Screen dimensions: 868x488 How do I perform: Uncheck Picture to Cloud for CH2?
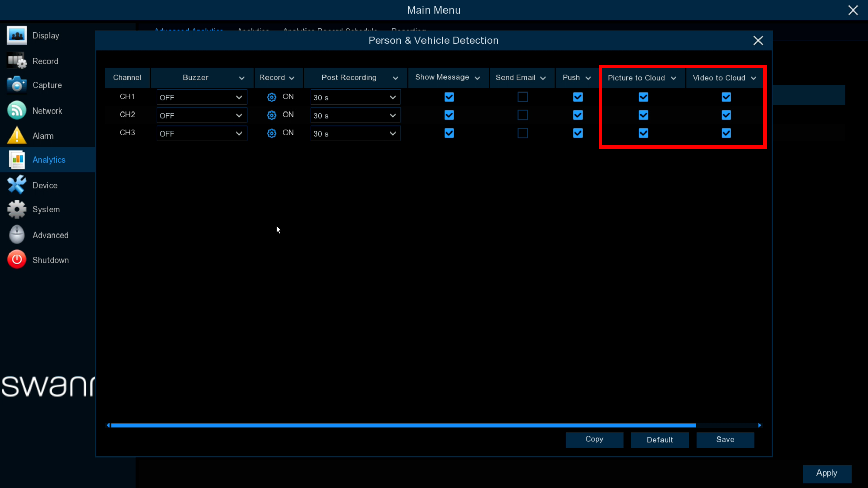pos(643,115)
